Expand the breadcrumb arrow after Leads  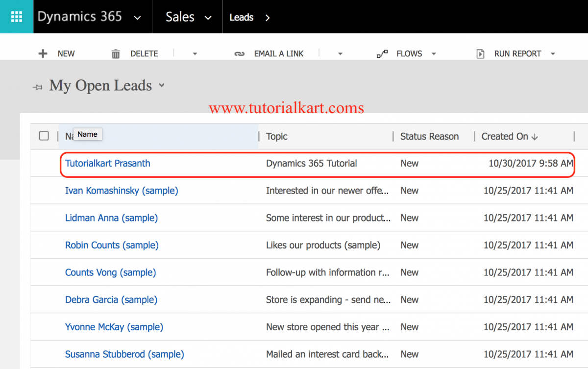[x=267, y=17]
